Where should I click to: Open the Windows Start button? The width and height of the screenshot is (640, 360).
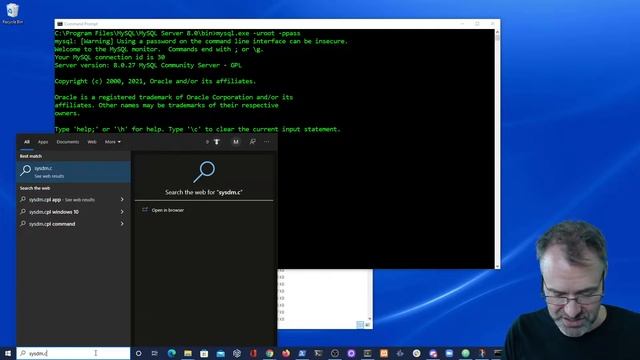8,353
